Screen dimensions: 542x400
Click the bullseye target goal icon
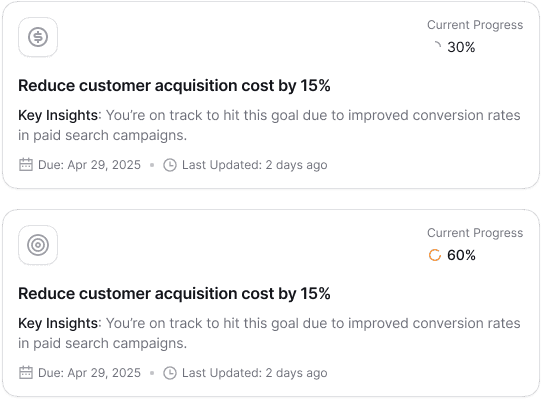(x=38, y=245)
